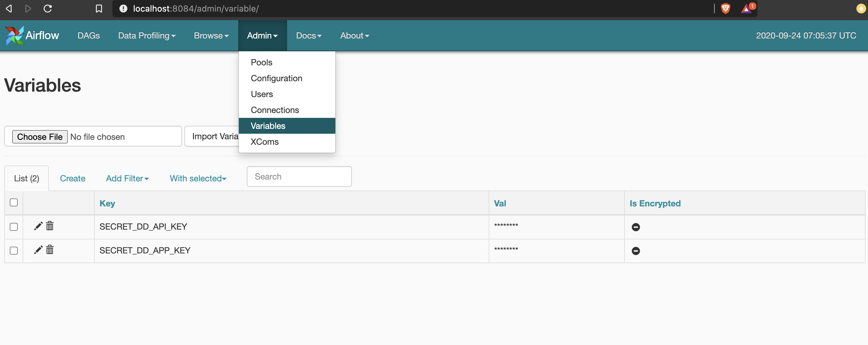This screenshot has width=868, height=345.
Task: Choose XComs in the Admin dropdown
Action: (264, 141)
